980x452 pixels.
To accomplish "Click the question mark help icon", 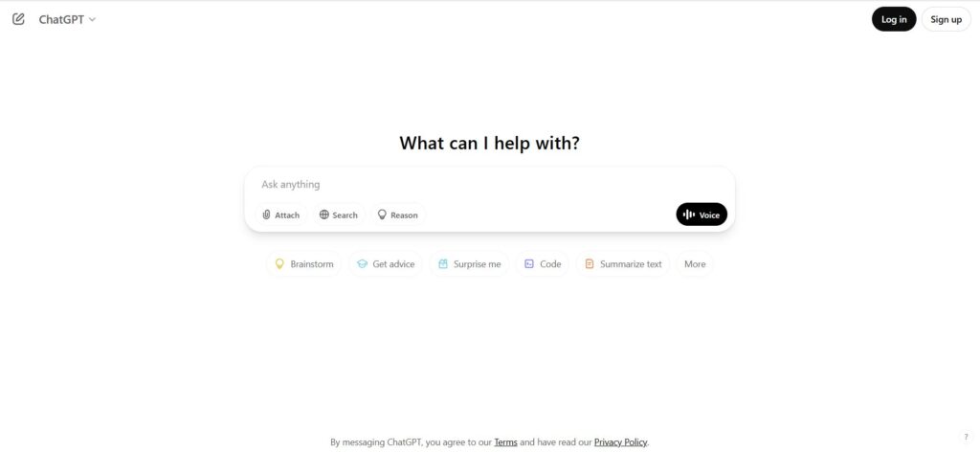I will (x=966, y=437).
